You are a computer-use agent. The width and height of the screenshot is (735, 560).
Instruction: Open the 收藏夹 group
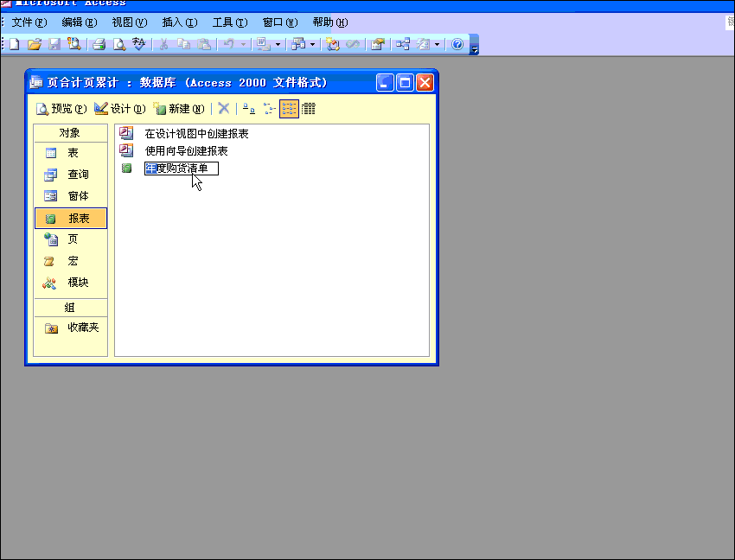71,328
